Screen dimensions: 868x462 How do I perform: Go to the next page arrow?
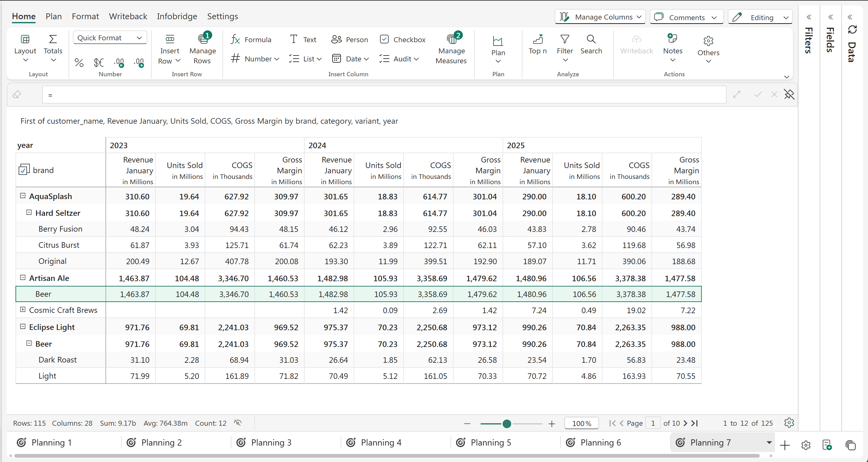coord(685,423)
